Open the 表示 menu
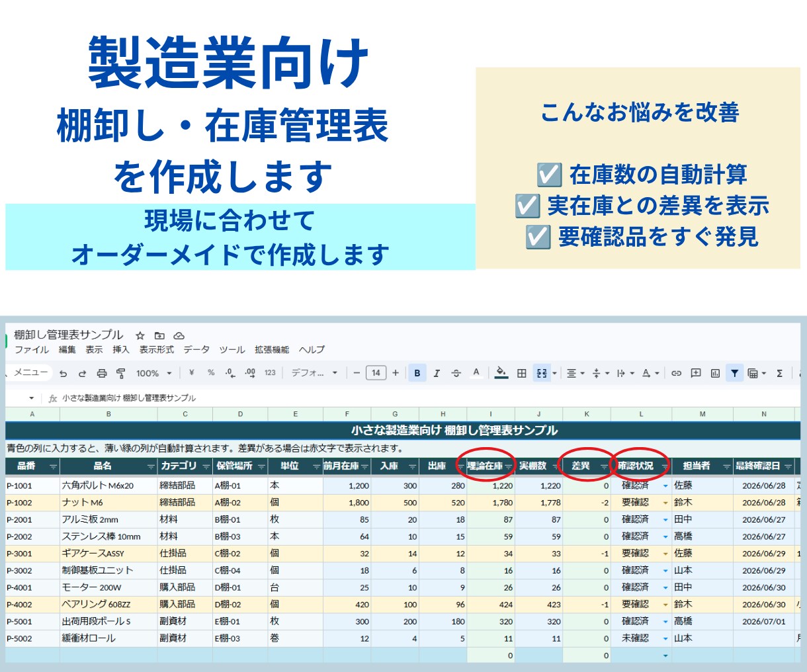This screenshot has height=672, width=807. [x=94, y=350]
